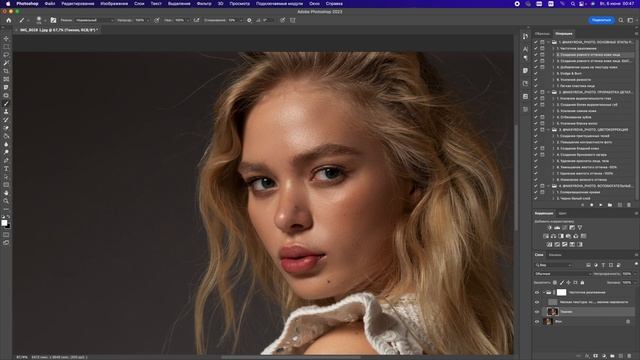Open the Файл menu
Image resolution: width=640 pixels, height=360 pixels.
[50, 4]
